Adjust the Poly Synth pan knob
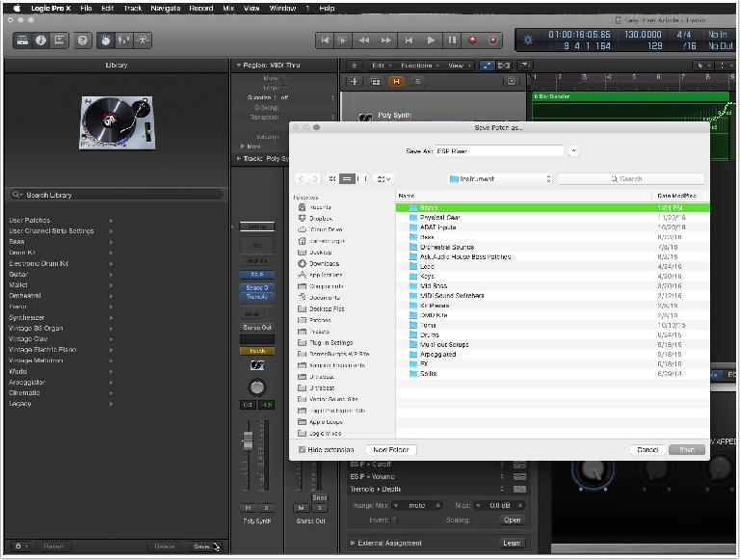The width and height of the screenshot is (740, 560). [256, 387]
